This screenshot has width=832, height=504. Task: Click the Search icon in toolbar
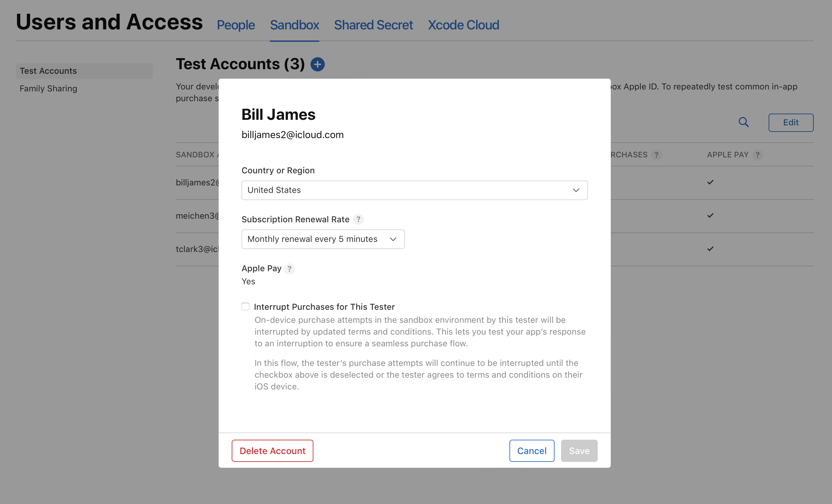coord(745,122)
